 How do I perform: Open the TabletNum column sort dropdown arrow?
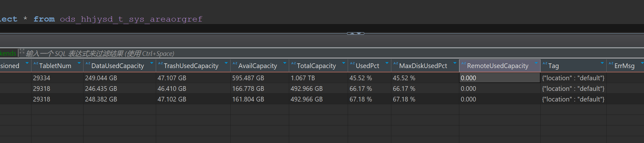point(79,63)
